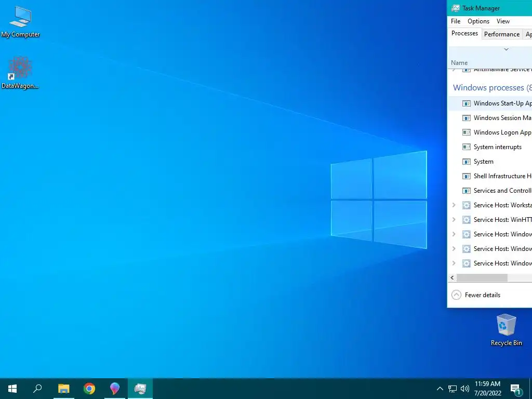
Task: Select the Recycle Bin desktop icon
Action: point(506,330)
